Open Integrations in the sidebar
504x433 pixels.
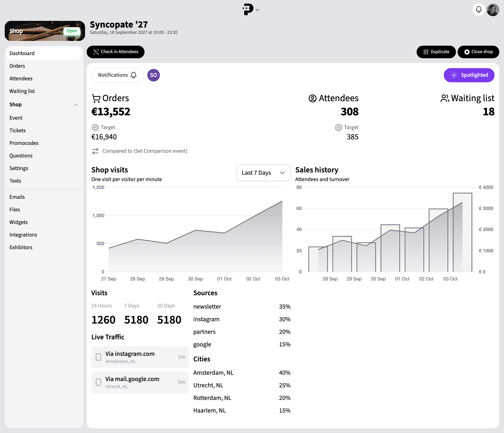click(44, 235)
